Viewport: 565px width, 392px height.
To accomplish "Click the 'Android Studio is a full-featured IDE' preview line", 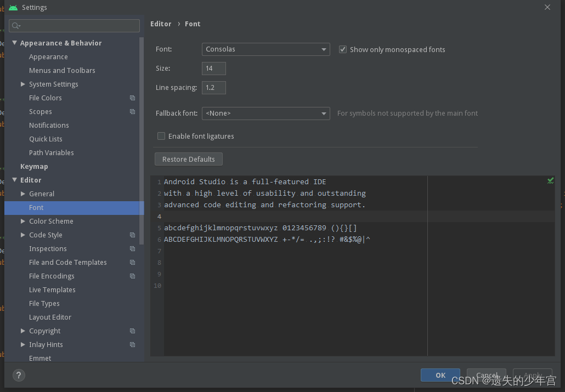I will [x=245, y=181].
